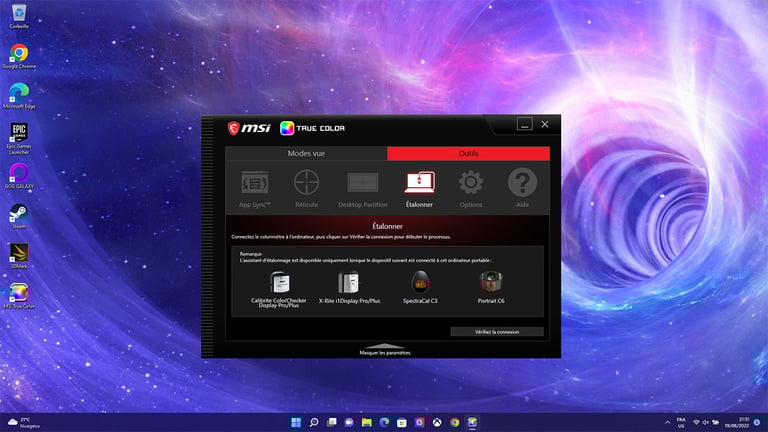
Task: Open the Windows Start menu
Action: [296, 422]
